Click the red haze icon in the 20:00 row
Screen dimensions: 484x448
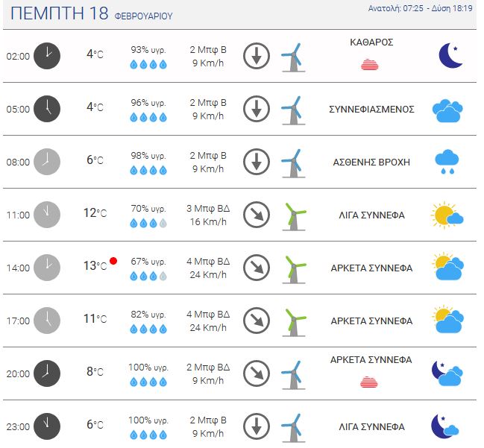tap(369, 382)
